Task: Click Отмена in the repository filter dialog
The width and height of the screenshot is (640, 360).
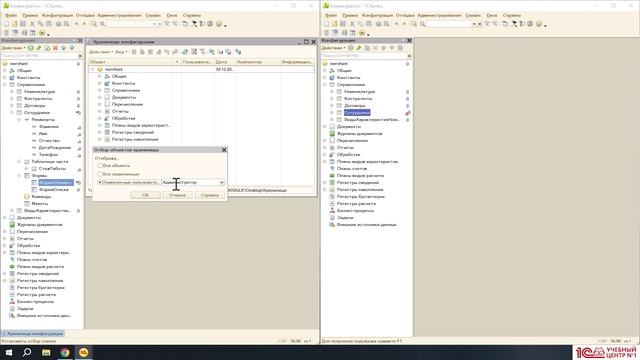Action: pos(177,195)
